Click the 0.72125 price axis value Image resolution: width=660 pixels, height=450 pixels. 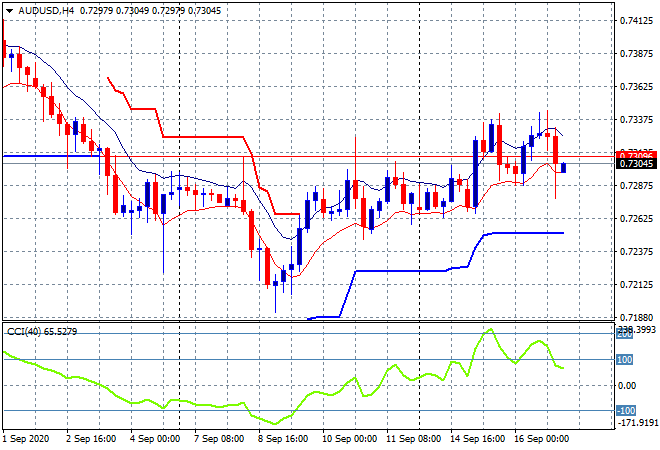click(x=636, y=285)
